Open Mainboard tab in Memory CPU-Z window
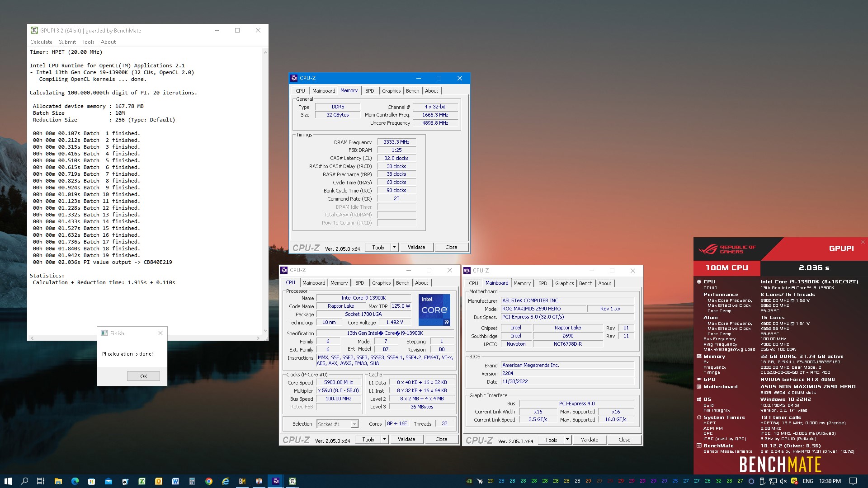The width and height of the screenshot is (868, 488). (x=324, y=90)
